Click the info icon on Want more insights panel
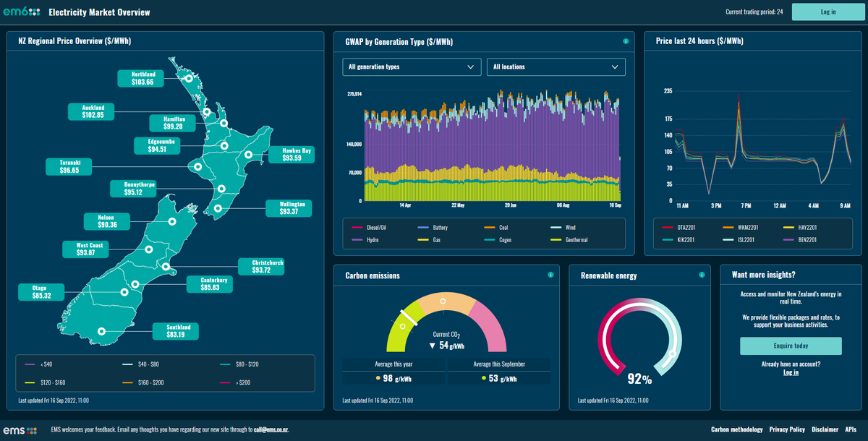The image size is (868, 441). pyautogui.click(x=852, y=275)
